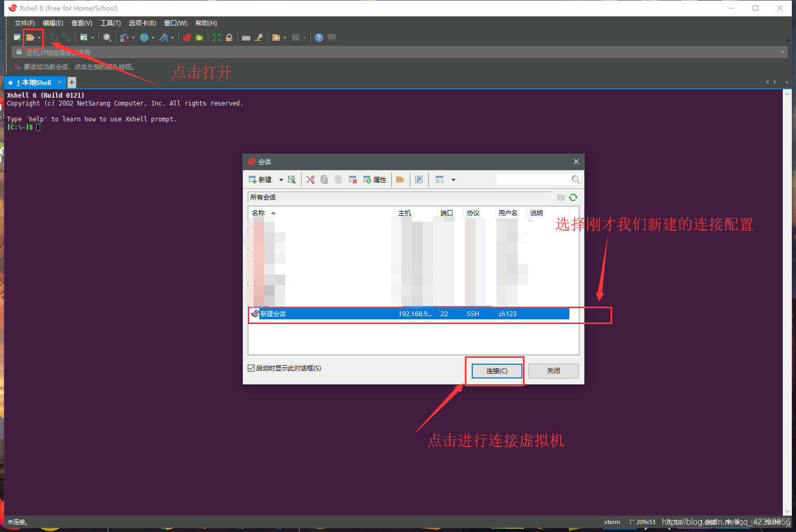Screen dimensions: 796x532
Task: Expand the properties icon dropdown arrow
Action: (92, 37)
